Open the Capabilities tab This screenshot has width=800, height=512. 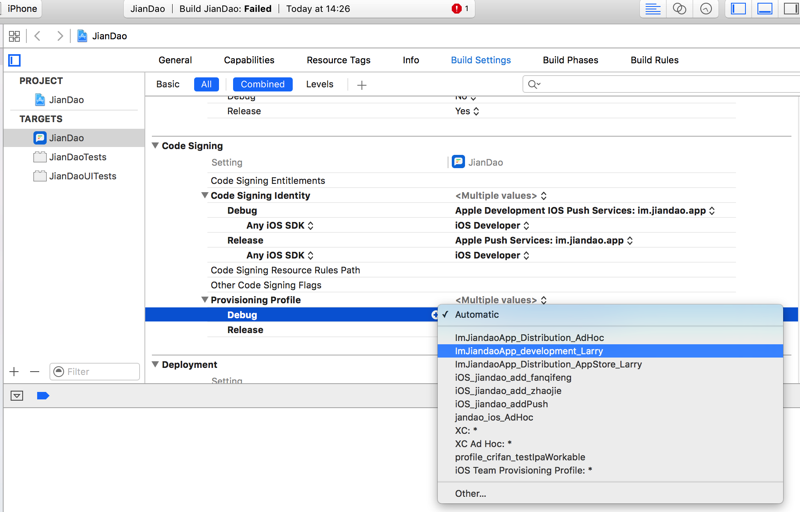click(249, 60)
